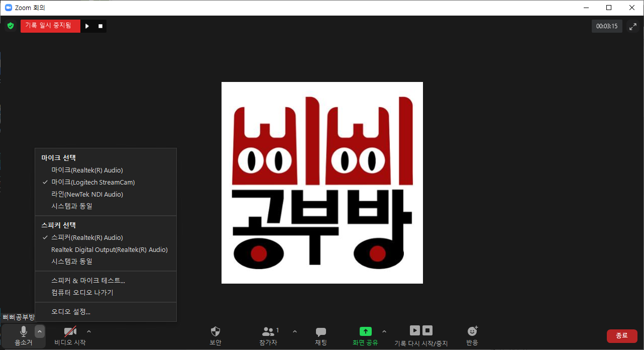Screen dimensions: 644x350
Task: Click the 마이크 선택 section header
Action: pyautogui.click(x=58, y=158)
